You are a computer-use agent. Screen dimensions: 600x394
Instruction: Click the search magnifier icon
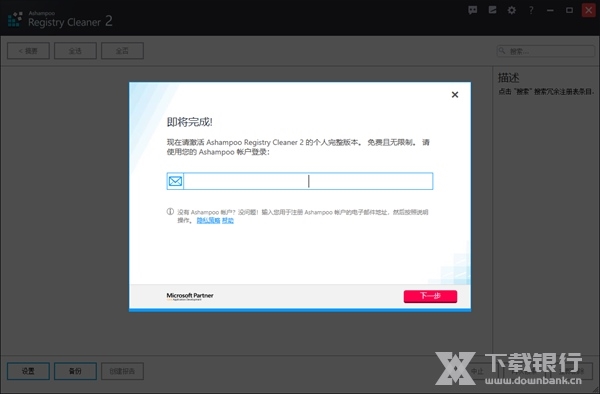(502, 50)
